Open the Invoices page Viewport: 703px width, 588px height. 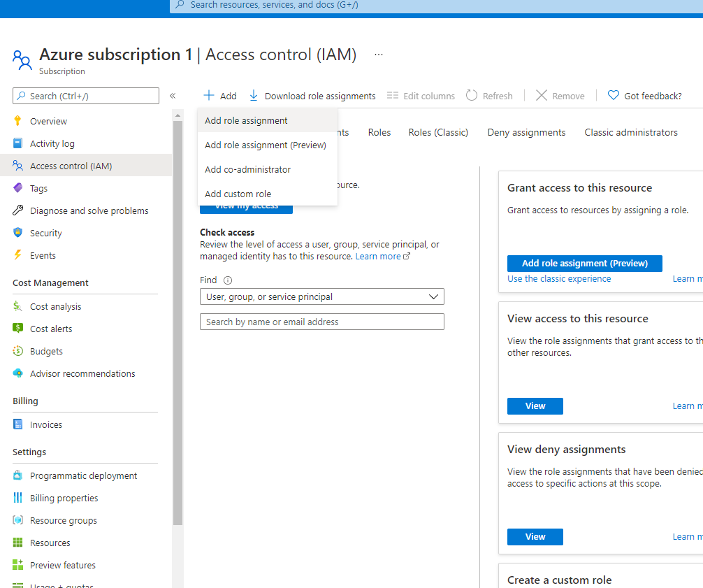tap(45, 424)
